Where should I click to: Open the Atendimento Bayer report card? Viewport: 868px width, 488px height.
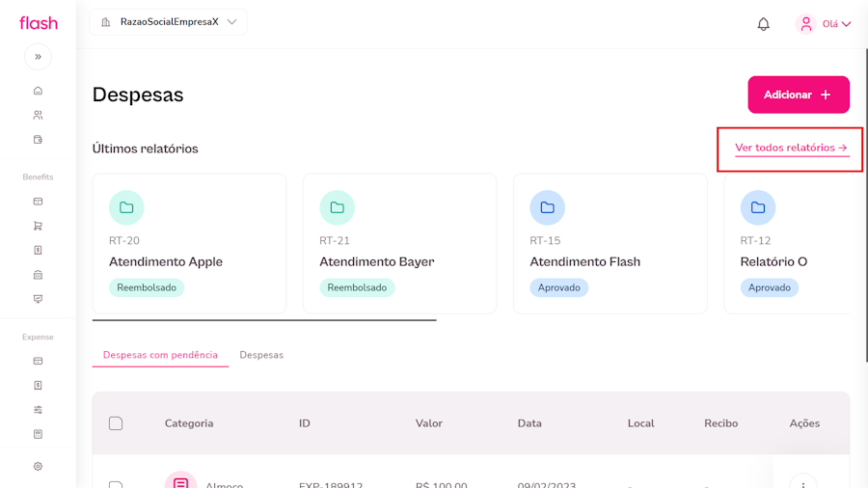(x=399, y=245)
